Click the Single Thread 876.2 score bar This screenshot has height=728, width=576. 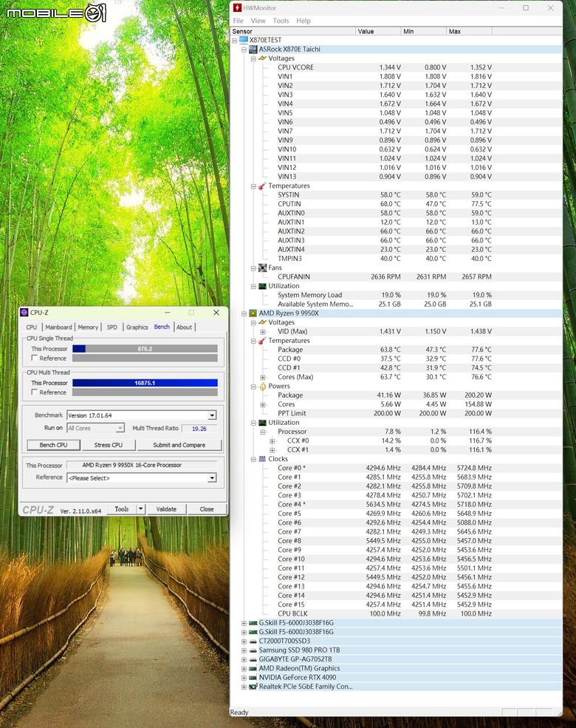click(x=145, y=349)
